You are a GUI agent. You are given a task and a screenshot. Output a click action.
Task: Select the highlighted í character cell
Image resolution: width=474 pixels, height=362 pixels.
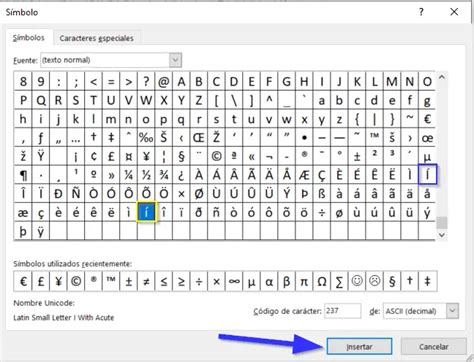click(x=146, y=212)
